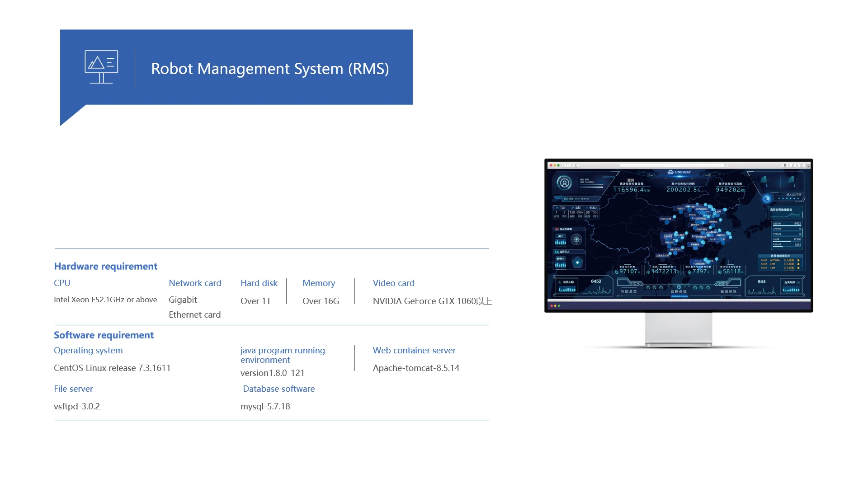Image resolution: width=868 pixels, height=488 pixels.
Task: Click the Software requirement heading
Action: click(x=104, y=335)
